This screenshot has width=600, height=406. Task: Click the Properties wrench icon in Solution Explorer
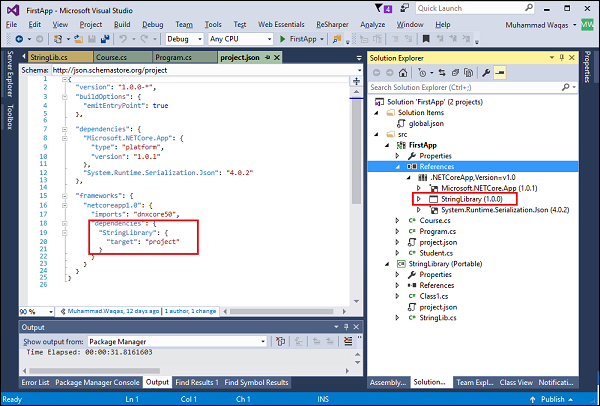486,73
